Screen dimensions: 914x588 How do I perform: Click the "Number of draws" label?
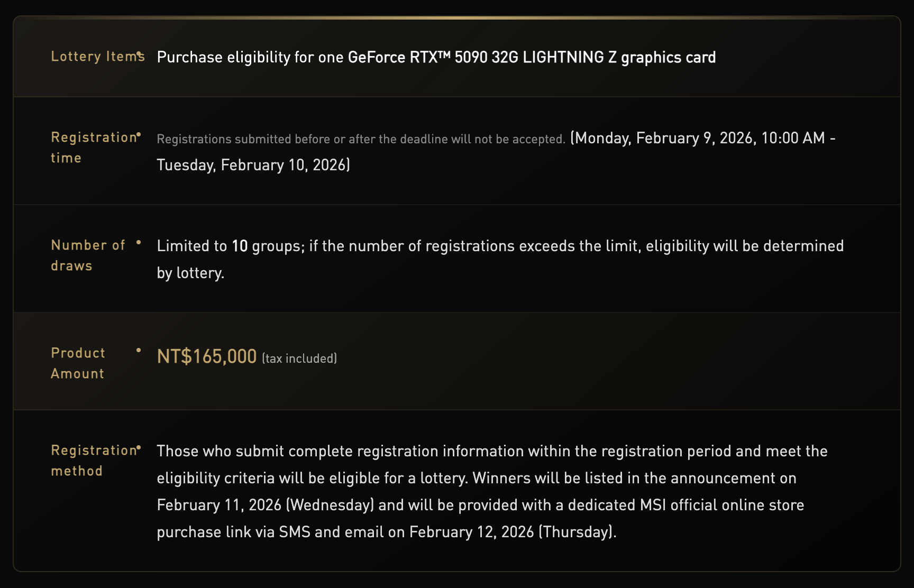[x=88, y=255]
